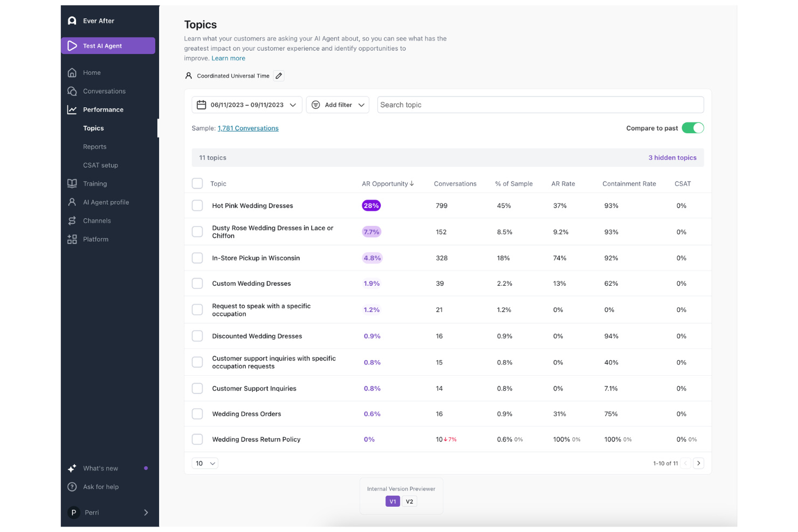Change rows per page with the 10 dropdown
The image size is (798, 532).
(x=205, y=463)
